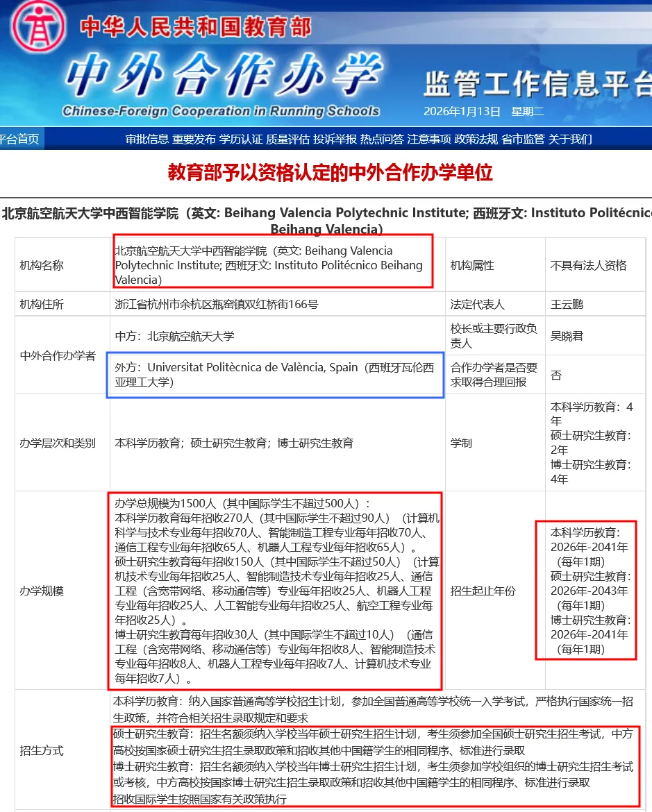Click the 中外合作办学 banner title
The image size is (652, 812).
224,76
